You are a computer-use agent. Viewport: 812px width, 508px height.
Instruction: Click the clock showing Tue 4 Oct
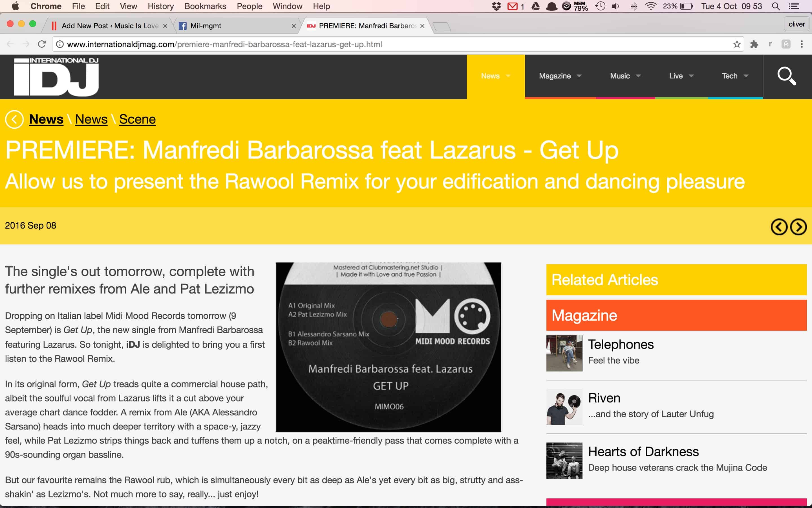coord(731,6)
